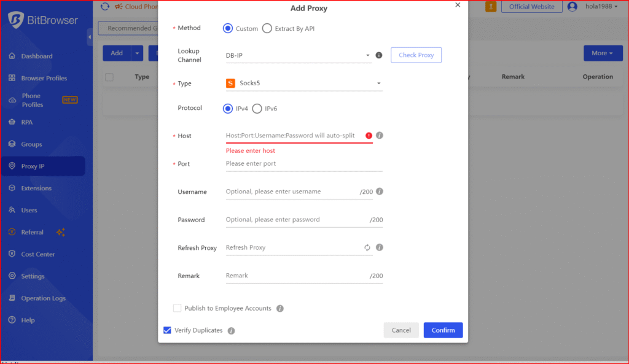Enable Publish to Employee Accounts checkbox
The width and height of the screenshot is (629, 364).
point(178,308)
